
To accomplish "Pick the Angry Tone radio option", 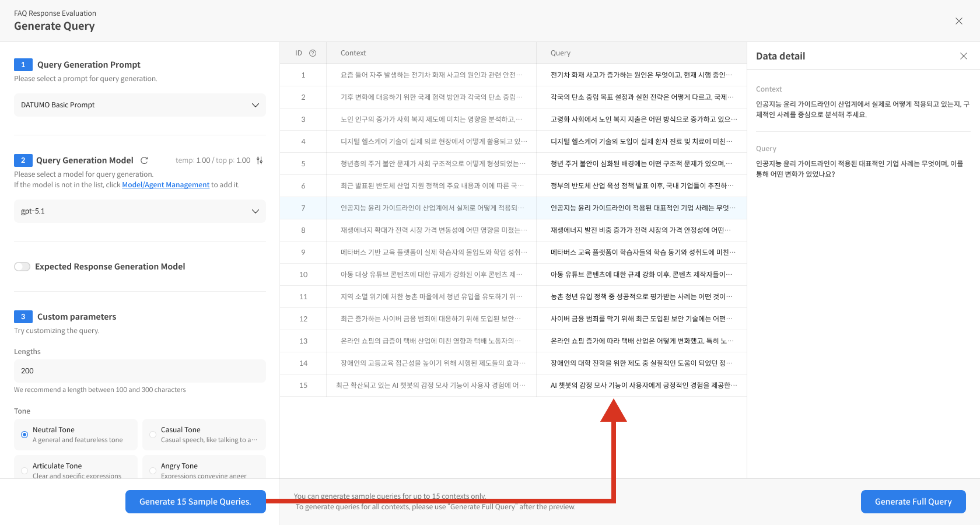I will pos(153,470).
